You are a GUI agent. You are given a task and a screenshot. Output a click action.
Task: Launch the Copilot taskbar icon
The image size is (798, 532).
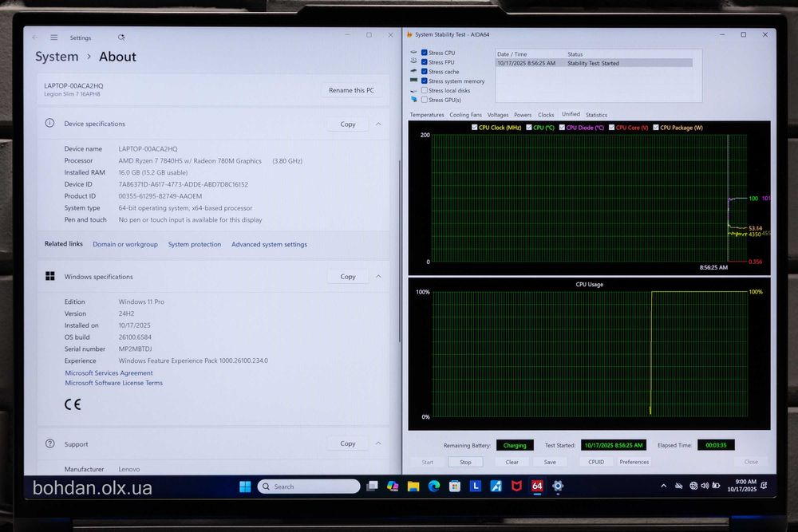coord(393,487)
